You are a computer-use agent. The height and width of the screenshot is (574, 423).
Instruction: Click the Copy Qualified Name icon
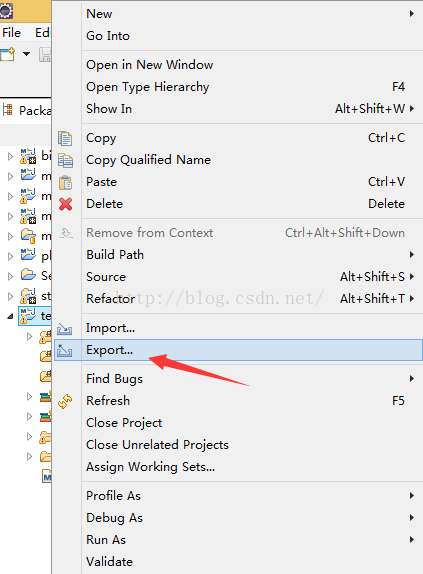click(x=65, y=160)
